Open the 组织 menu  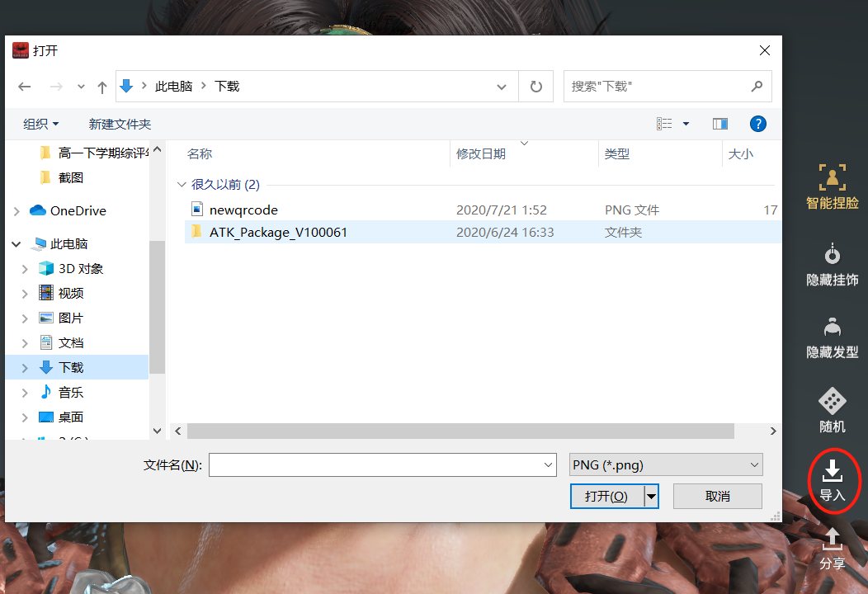pyautogui.click(x=40, y=124)
